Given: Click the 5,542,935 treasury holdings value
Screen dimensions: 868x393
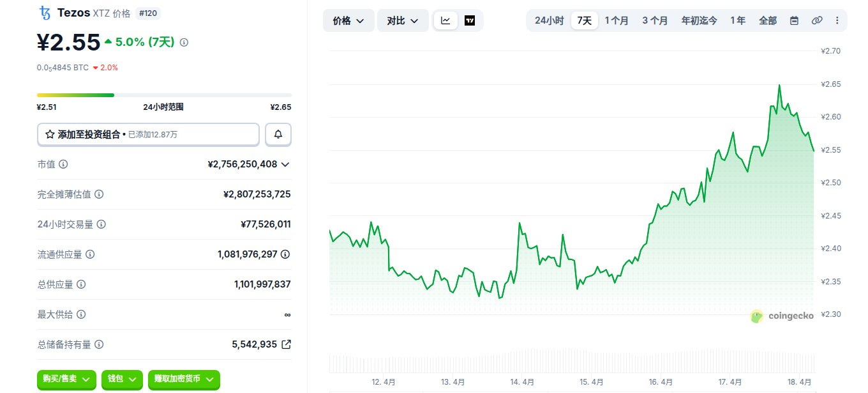Looking at the screenshot, I should coord(254,344).
